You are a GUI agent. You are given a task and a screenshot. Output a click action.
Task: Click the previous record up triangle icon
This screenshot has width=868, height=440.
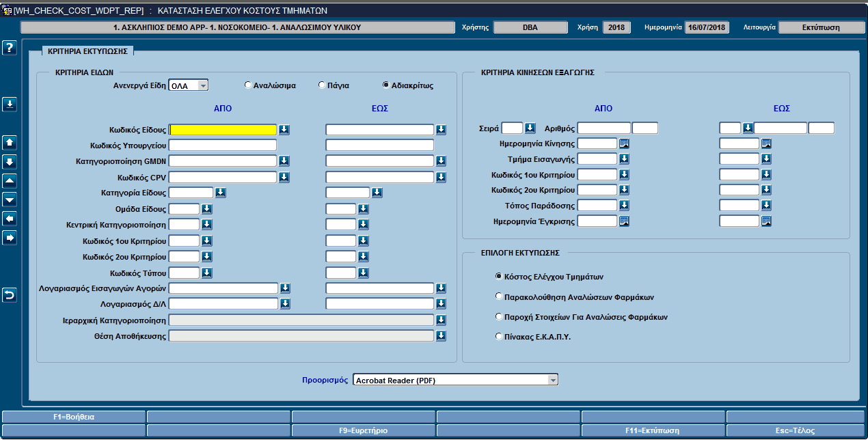(x=10, y=181)
